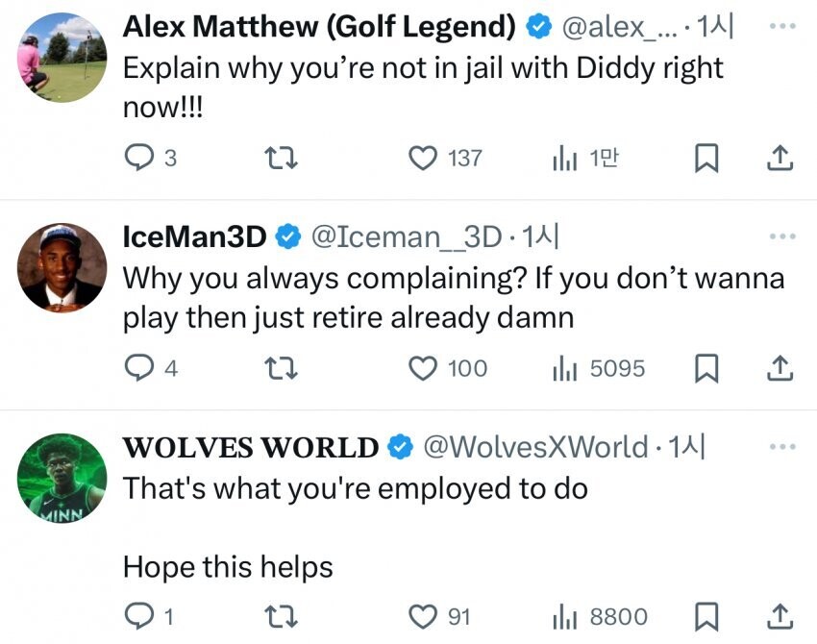Open more options on IceMan3D's tweet

782,235
